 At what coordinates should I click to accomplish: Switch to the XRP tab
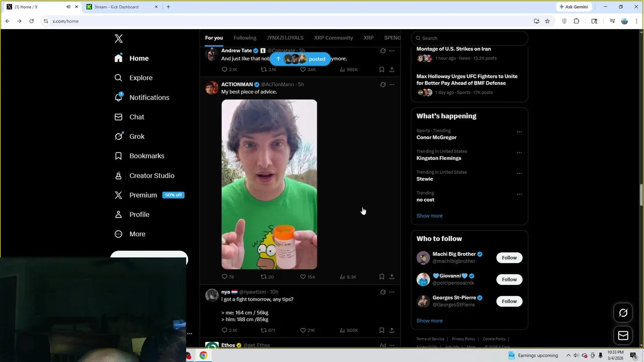click(x=369, y=38)
